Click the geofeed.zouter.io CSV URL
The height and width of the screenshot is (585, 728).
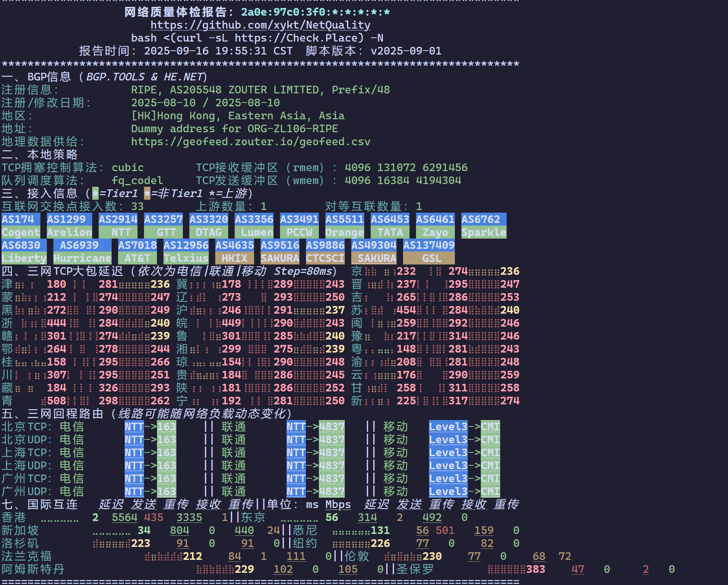[x=250, y=142]
